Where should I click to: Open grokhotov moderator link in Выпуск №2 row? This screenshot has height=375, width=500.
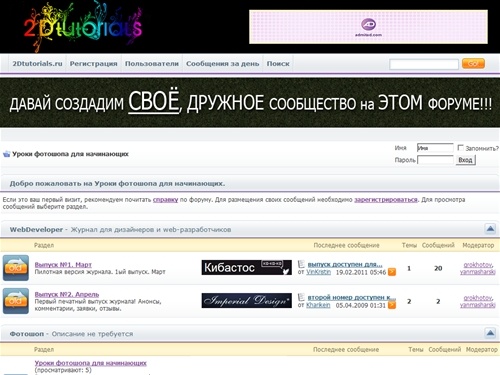[x=477, y=298]
